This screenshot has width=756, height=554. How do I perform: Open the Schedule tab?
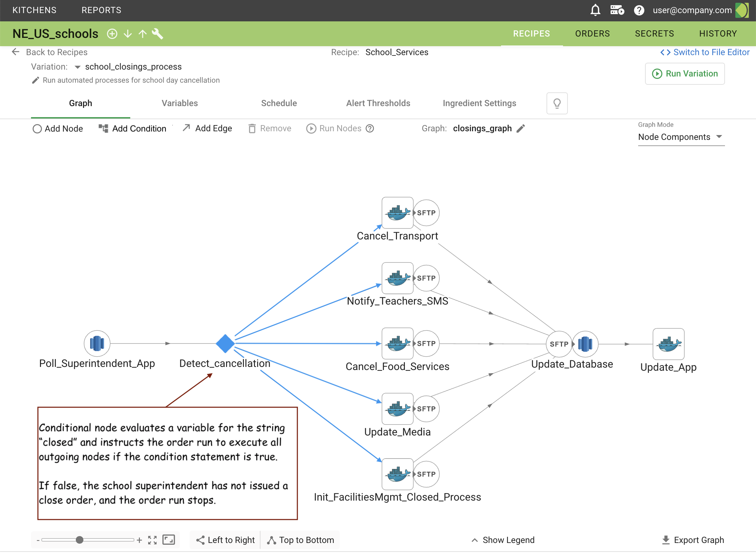279,103
